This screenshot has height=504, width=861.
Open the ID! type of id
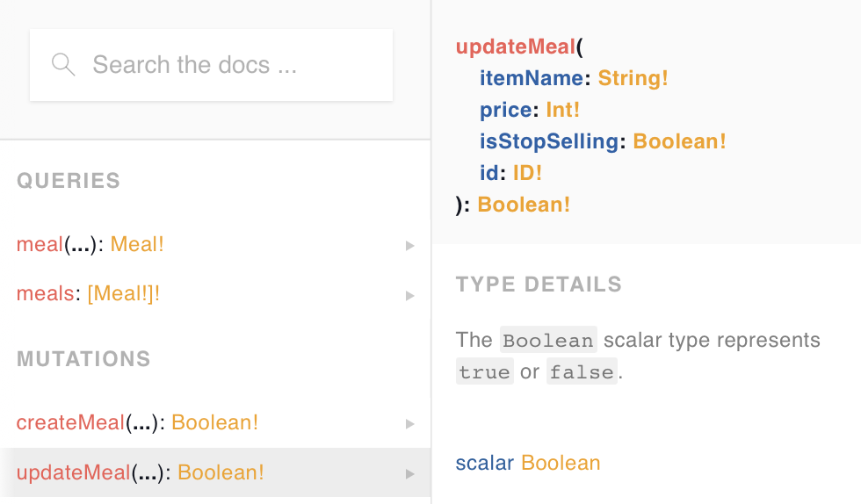click(x=527, y=173)
